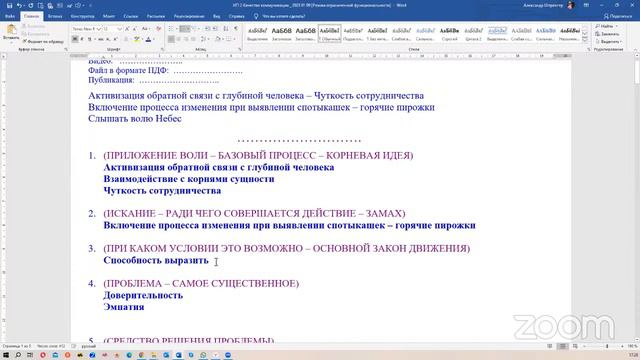Screen dimensions: 640x360
Task: Click the Найти find button
Action: point(605,26)
